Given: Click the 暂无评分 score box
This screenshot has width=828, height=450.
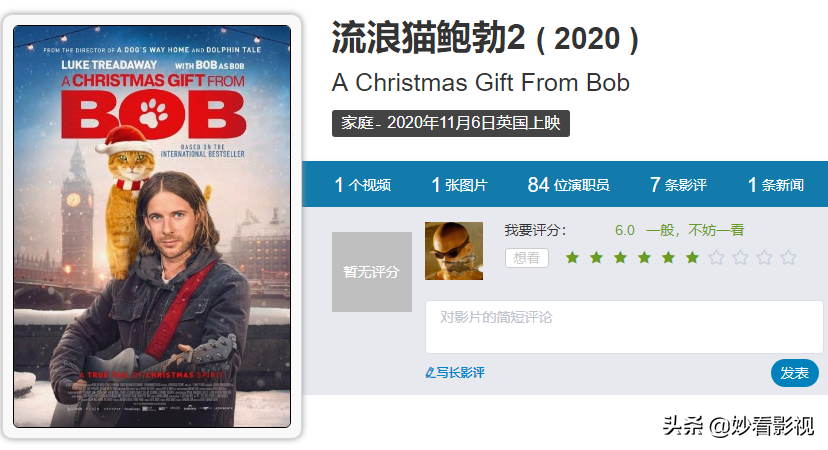Looking at the screenshot, I should pos(372,272).
